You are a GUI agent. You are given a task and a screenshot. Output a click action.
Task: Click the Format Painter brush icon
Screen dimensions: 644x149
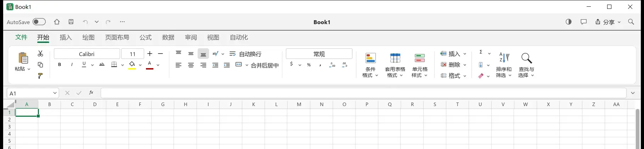pos(40,76)
